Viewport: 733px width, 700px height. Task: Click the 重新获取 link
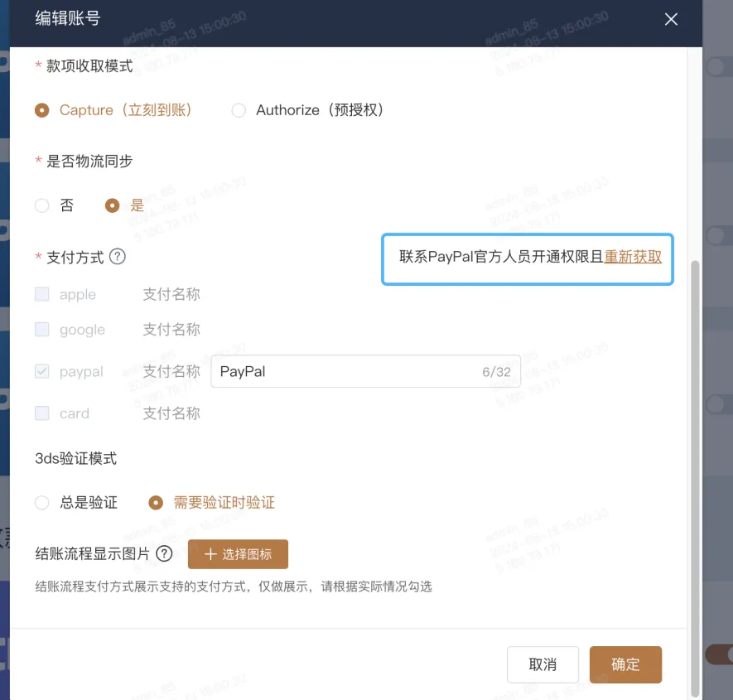[633, 257]
